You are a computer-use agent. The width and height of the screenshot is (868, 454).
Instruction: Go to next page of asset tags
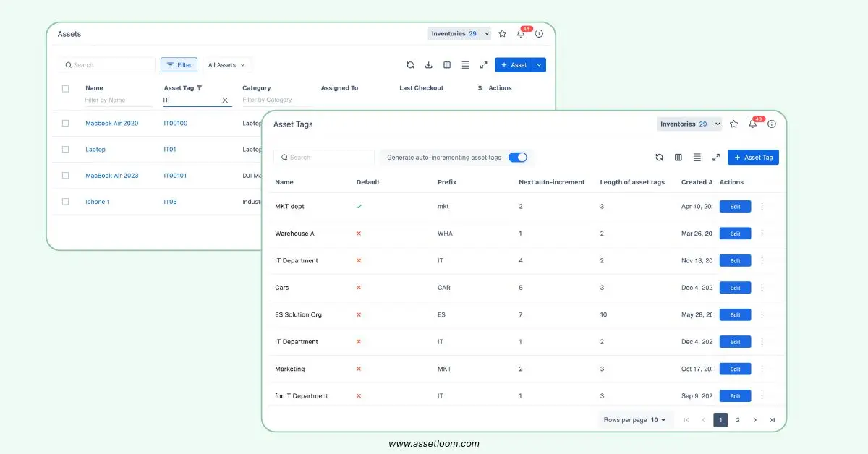click(x=755, y=420)
